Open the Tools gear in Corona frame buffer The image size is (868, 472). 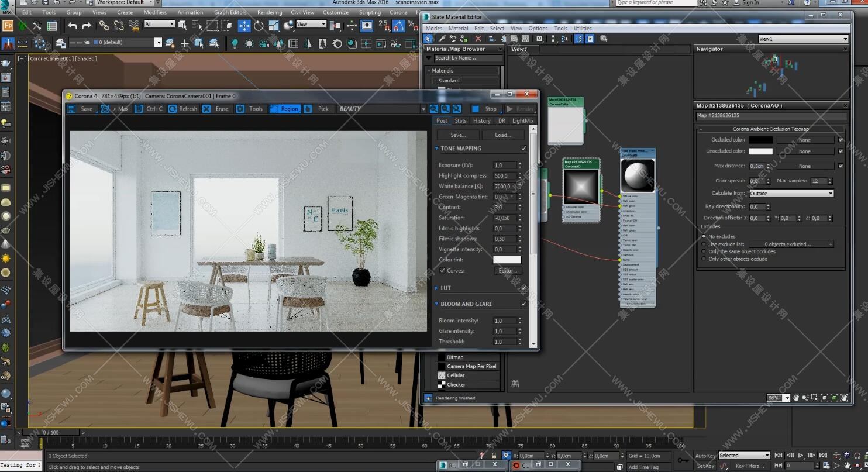click(x=240, y=109)
